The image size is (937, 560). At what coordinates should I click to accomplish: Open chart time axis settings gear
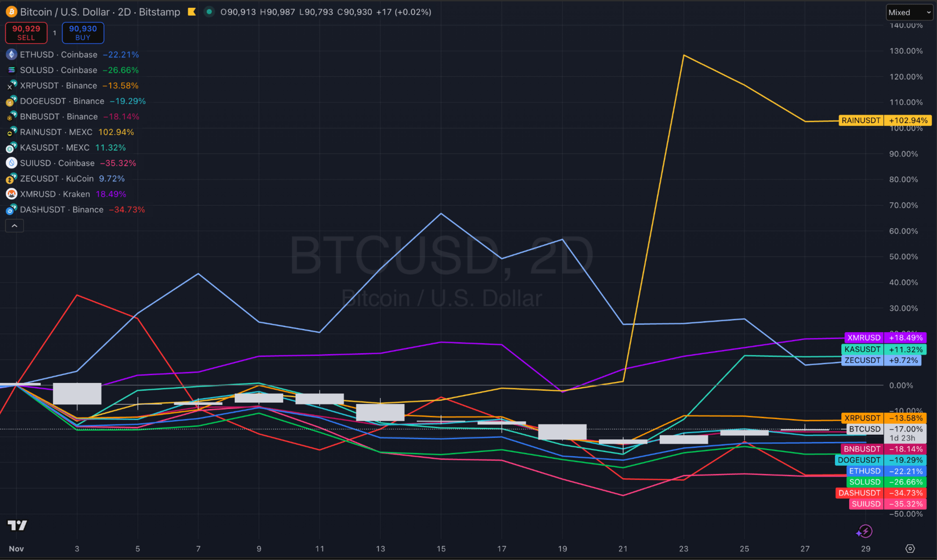coord(910,548)
